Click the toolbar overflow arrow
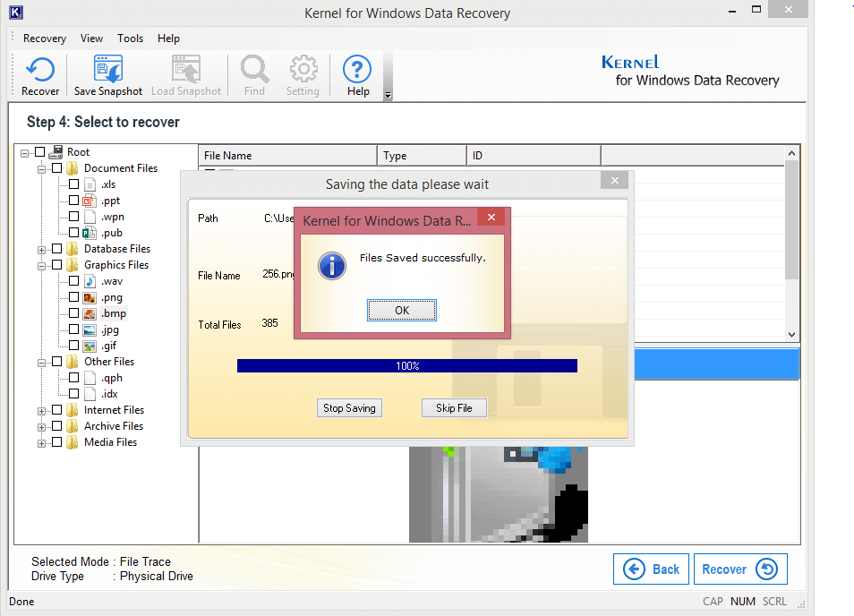The image size is (854, 616). (388, 95)
